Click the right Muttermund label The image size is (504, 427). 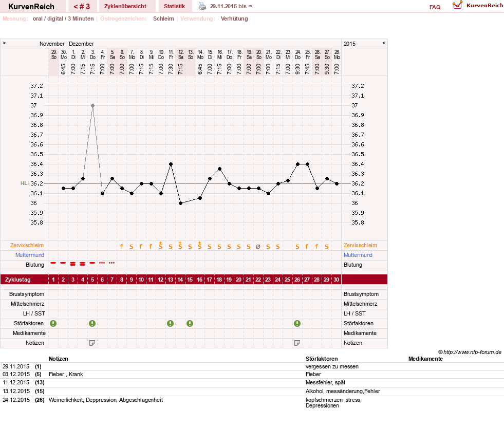pos(358,255)
